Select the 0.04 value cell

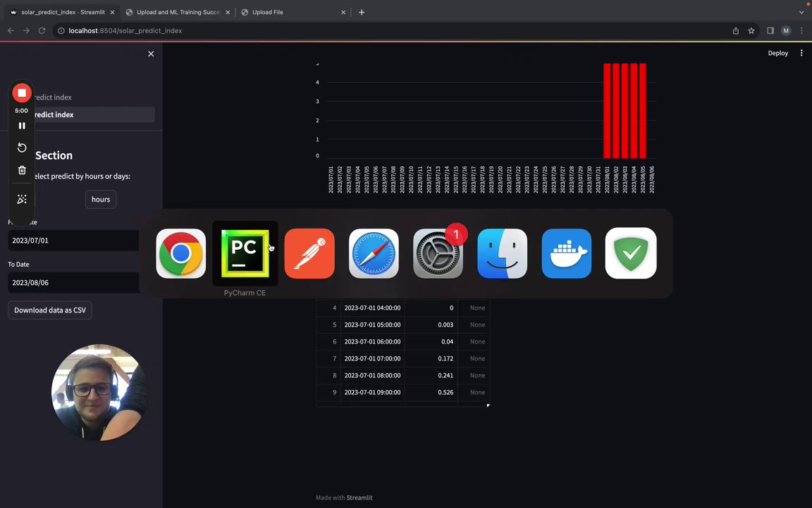(431, 341)
